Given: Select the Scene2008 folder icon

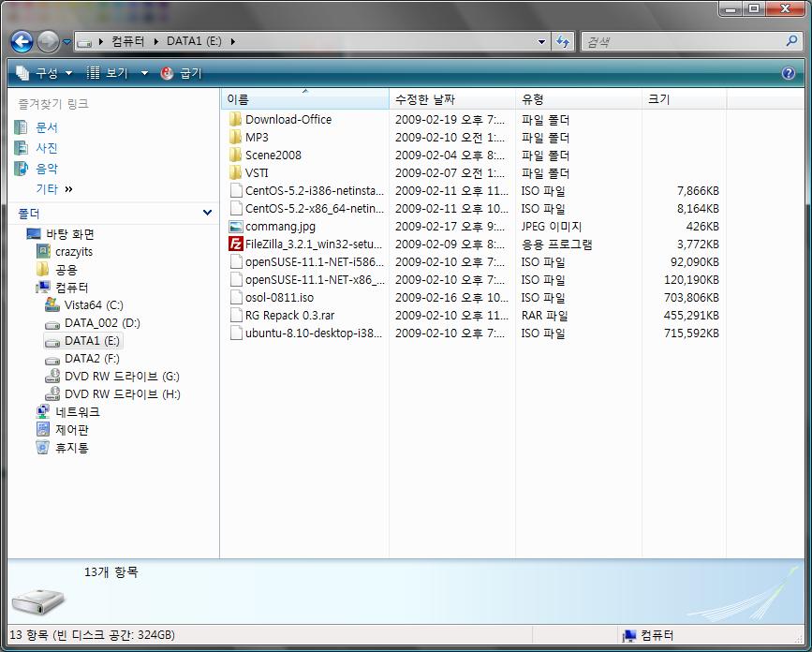Looking at the screenshot, I should [236, 155].
